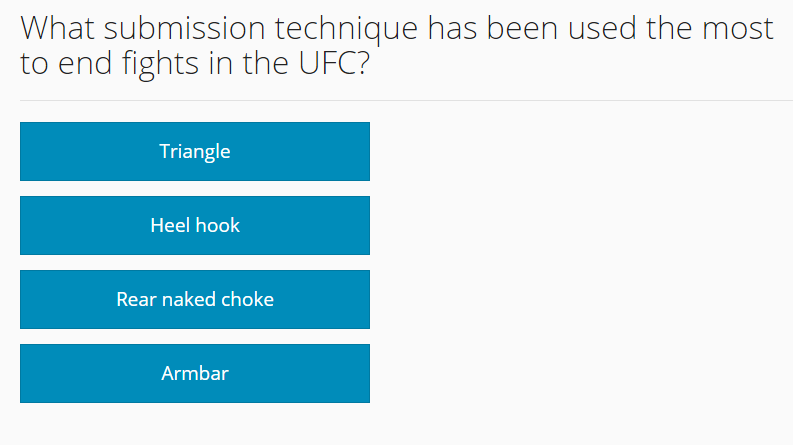Click the Heel hook label text
Viewport: 793px width, 445px height.
click(195, 226)
